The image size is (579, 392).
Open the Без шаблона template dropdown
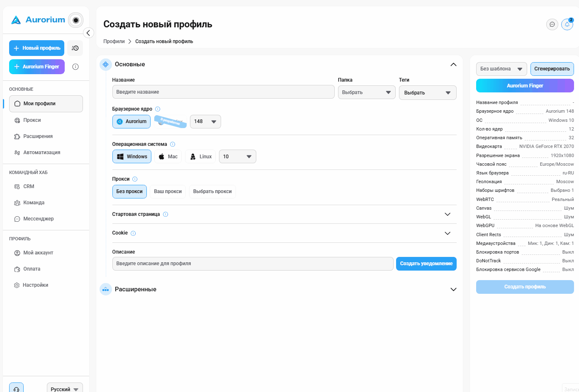(501, 69)
